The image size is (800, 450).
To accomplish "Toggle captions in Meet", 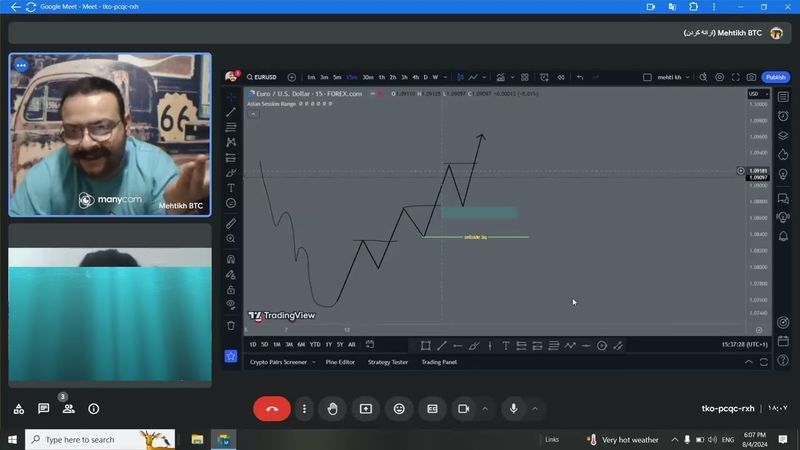I will pyautogui.click(x=432, y=409).
